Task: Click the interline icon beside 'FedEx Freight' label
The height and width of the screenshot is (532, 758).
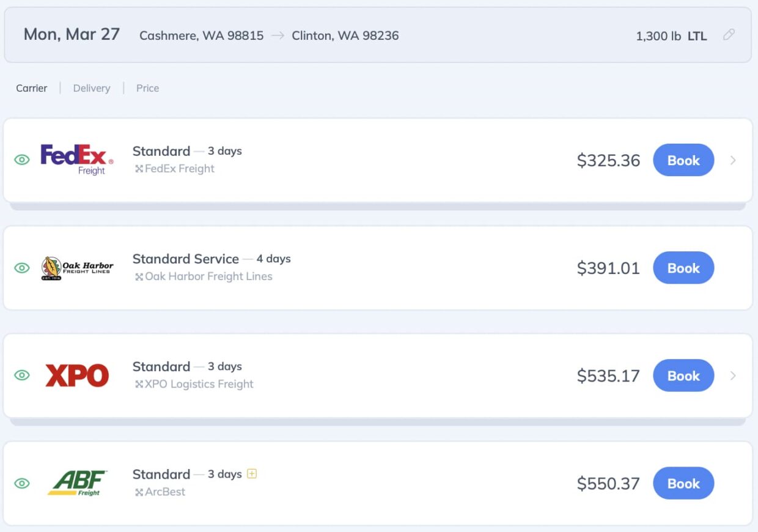Action: pos(138,169)
